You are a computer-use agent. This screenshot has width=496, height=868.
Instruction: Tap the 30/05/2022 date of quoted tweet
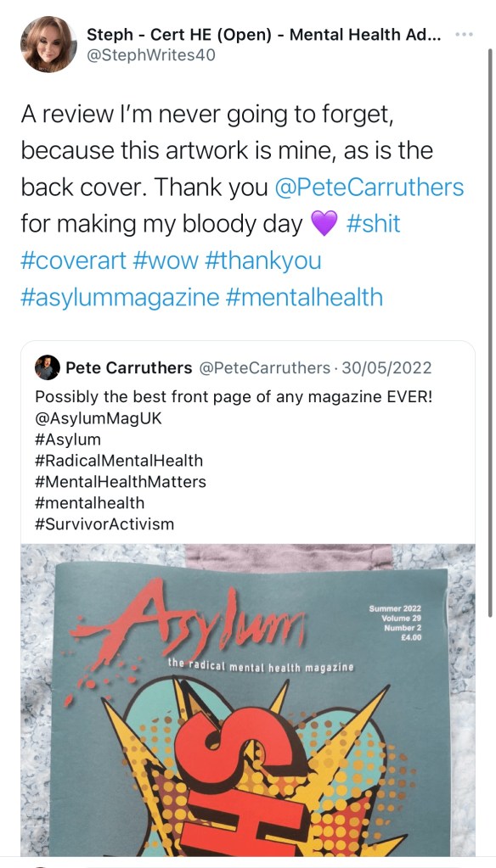click(386, 367)
